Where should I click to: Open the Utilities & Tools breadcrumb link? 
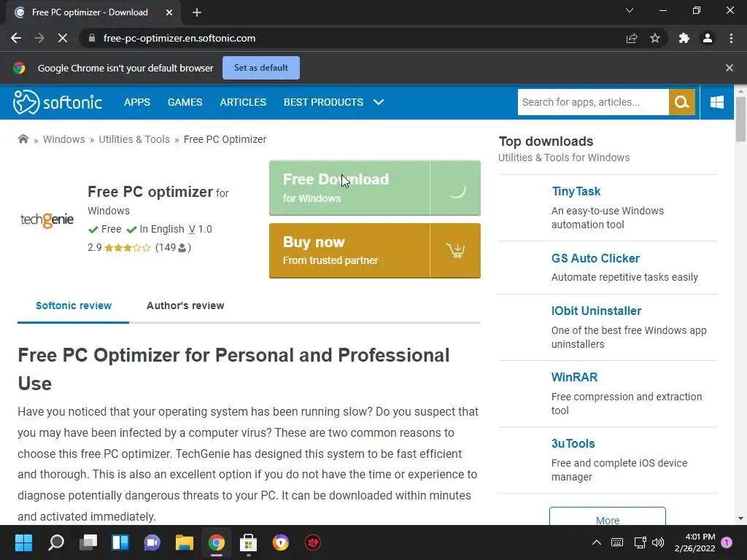(x=134, y=139)
